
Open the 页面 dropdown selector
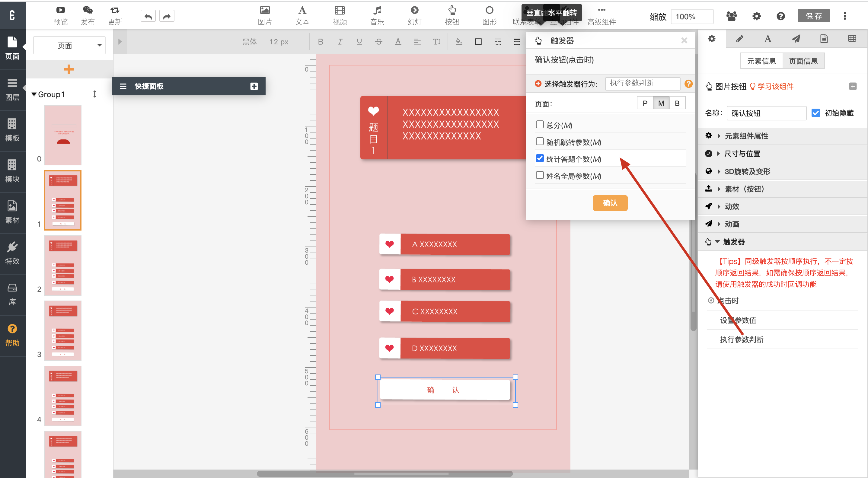(x=69, y=45)
